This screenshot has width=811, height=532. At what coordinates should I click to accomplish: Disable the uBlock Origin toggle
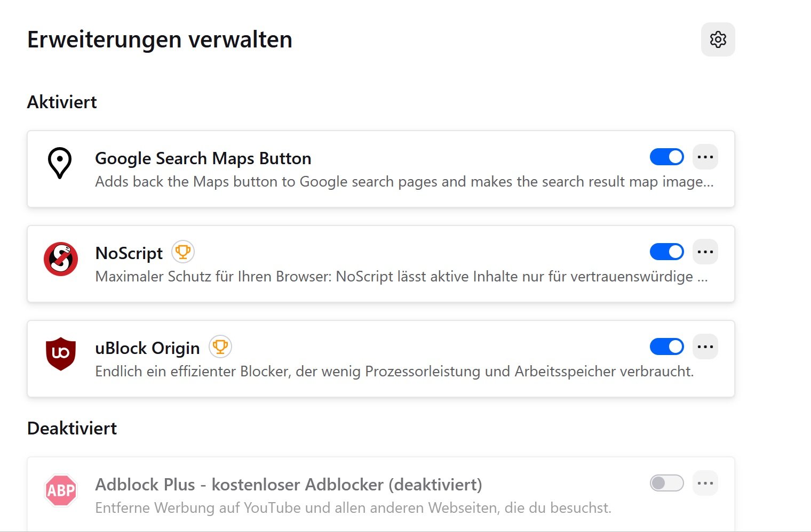pos(666,346)
